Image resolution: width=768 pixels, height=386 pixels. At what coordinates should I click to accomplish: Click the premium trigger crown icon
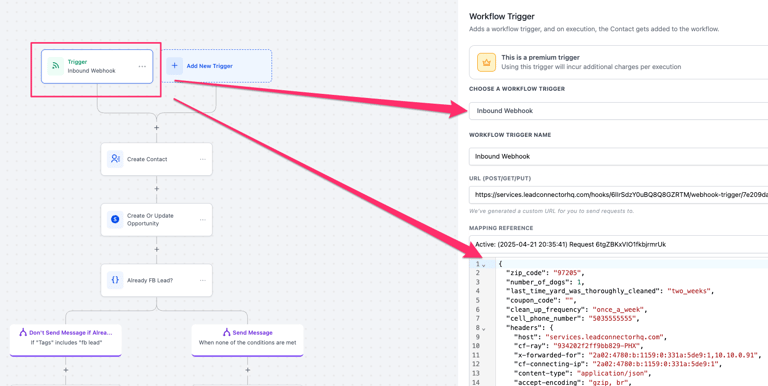(486, 62)
